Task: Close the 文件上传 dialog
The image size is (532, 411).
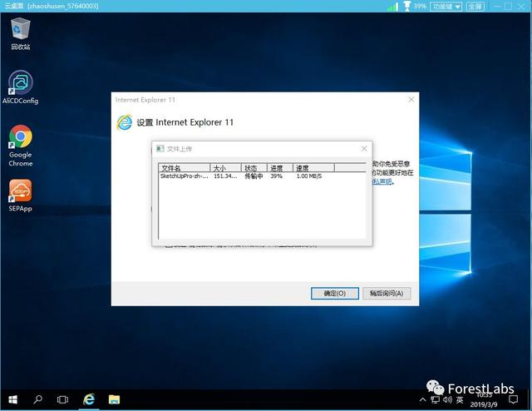Action: tap(364, 148)
